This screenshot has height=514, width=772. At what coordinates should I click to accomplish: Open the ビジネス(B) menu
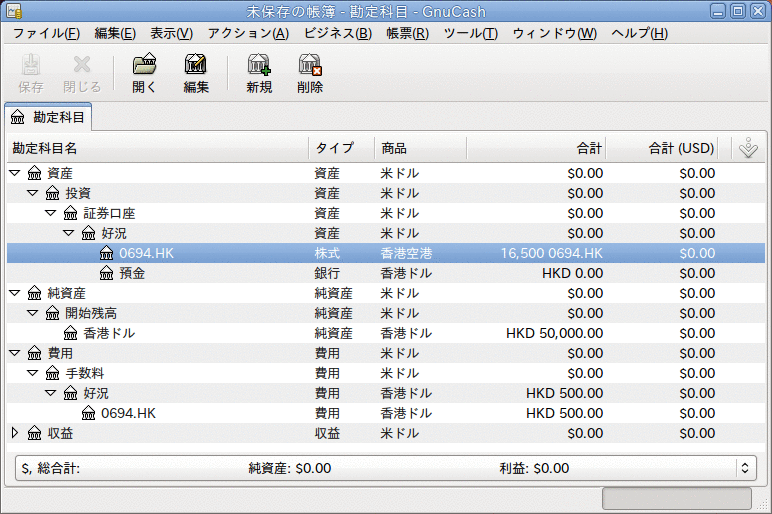pyautogui.click(x=338, y=33)
